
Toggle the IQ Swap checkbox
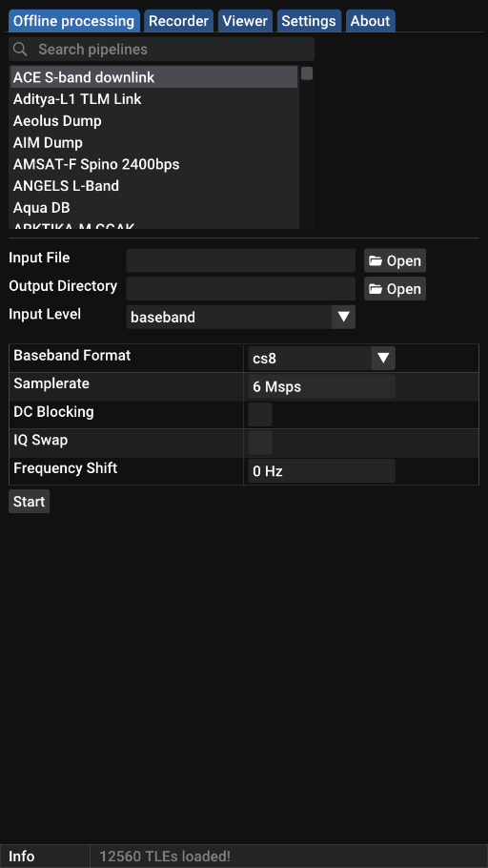pyautogui.click(x=260, y=443)
